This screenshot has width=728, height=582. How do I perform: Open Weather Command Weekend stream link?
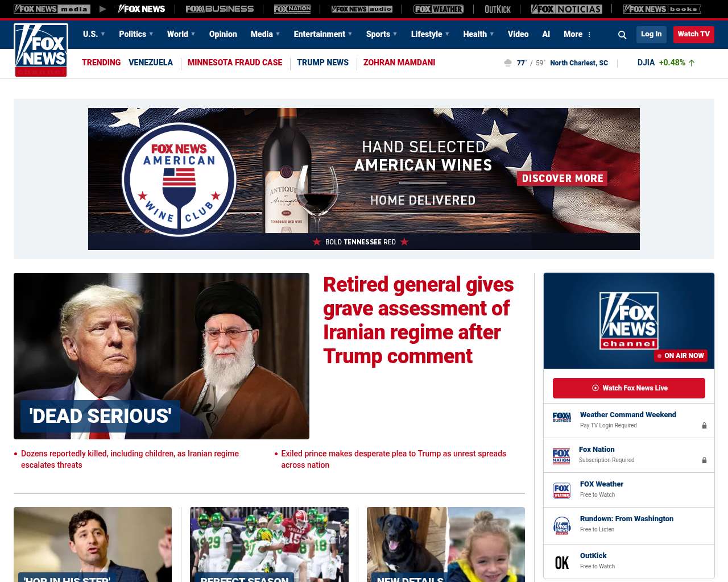click(x=628, y=415)
